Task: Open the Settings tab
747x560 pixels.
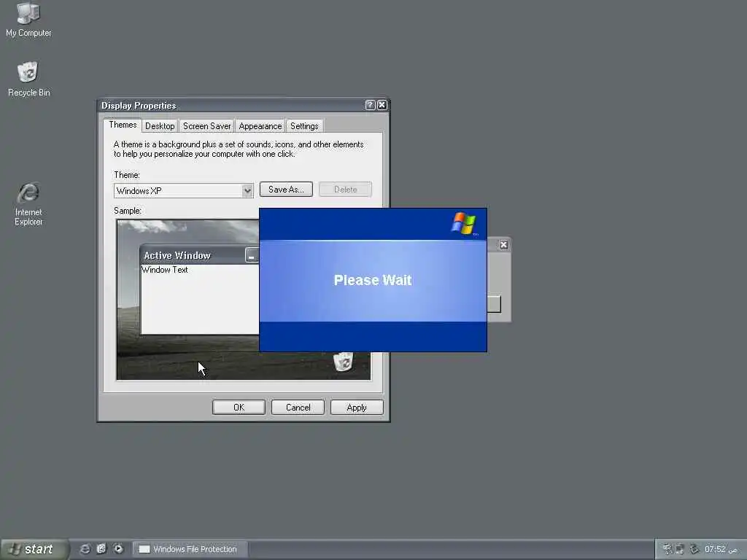Action: click(x=304, y=126)
